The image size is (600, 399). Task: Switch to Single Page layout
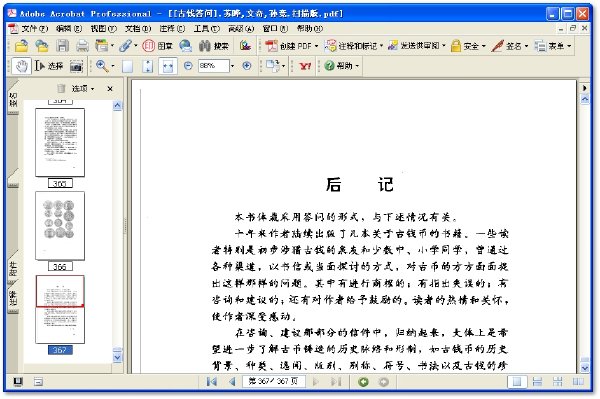pyautogui.click(x=517, y=382)
